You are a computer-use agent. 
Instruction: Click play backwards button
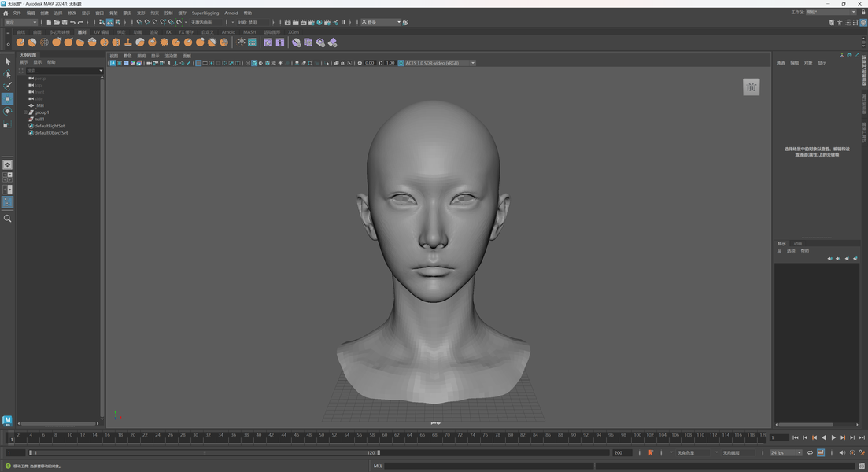(x=824, y=437)
